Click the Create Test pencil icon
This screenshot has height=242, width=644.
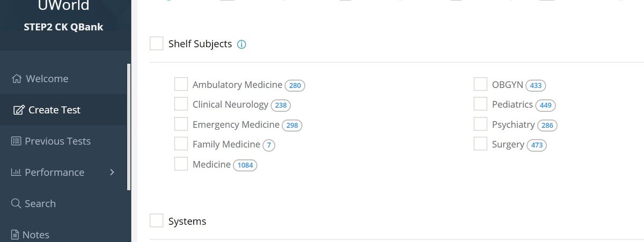tap(19, 110)
